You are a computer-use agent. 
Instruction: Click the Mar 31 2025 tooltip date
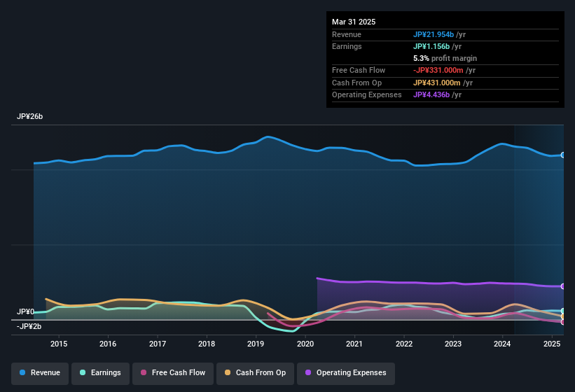pyautogui.click(x=354, y=22)
